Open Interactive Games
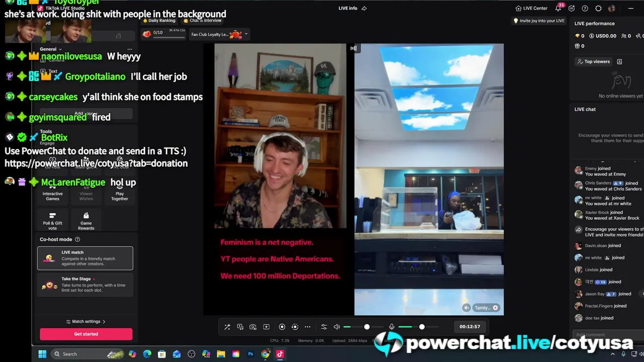Screen dimensions: 644x362 (52, 194)
